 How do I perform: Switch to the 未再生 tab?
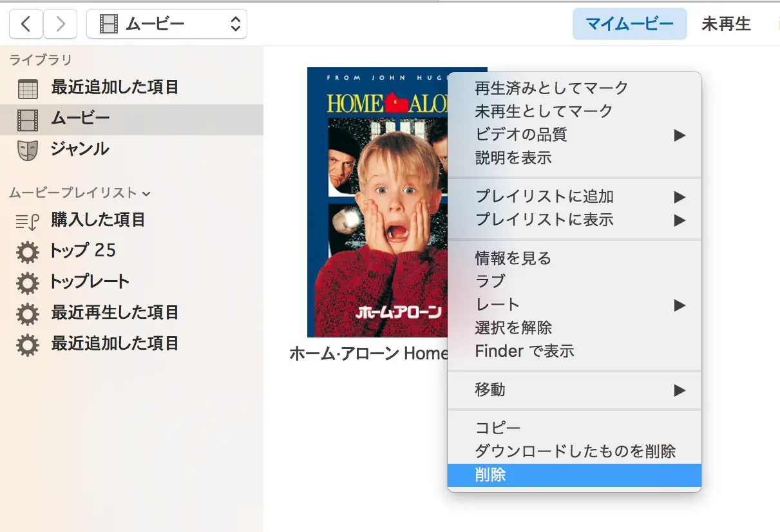pos(726,24)
